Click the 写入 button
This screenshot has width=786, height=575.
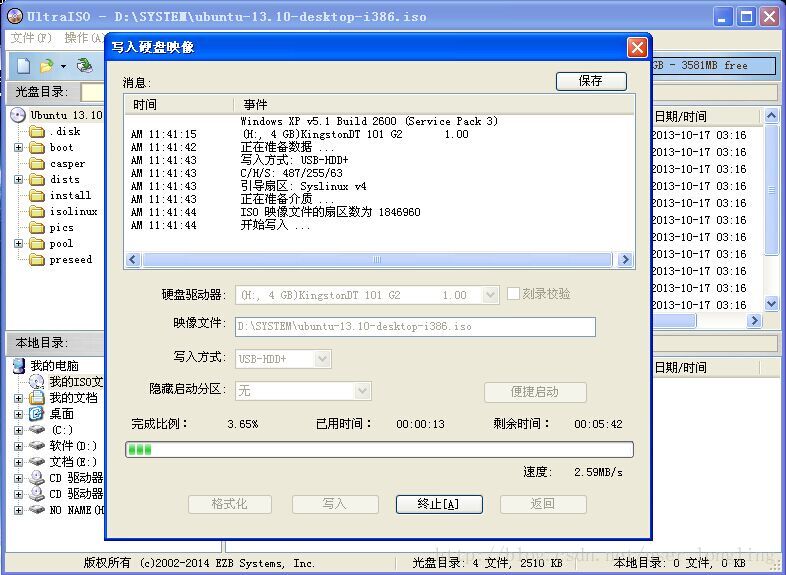coord(335,504)
